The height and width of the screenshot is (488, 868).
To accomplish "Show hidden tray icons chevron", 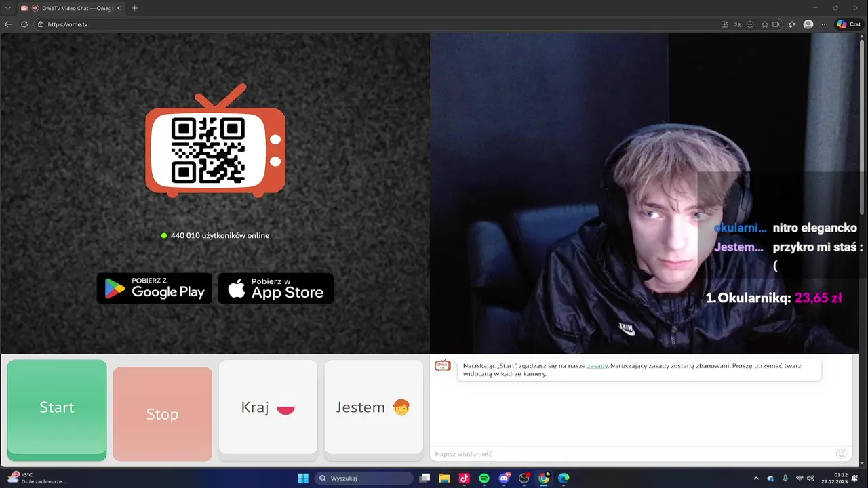I will point(757,479).
